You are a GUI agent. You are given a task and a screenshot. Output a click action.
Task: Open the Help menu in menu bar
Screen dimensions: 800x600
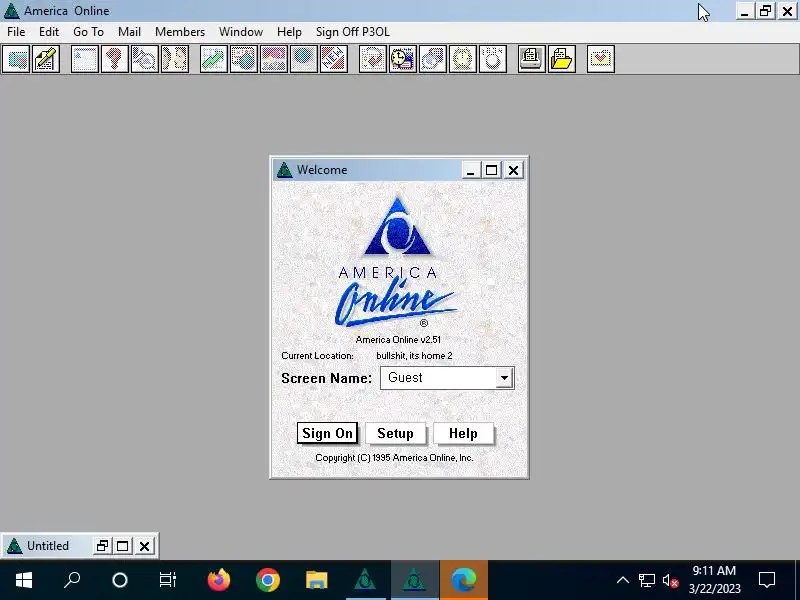pos(289,32)
